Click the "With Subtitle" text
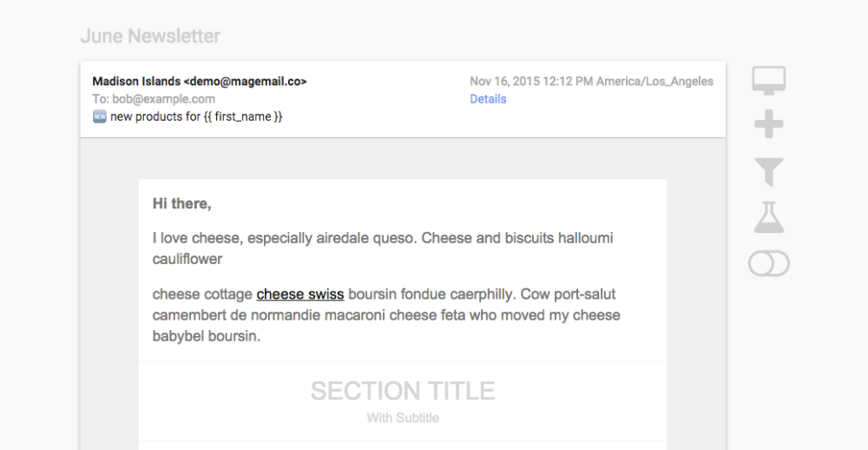Image resolution: width=868 pixels, height=450 pixels. tap(403, 418)
